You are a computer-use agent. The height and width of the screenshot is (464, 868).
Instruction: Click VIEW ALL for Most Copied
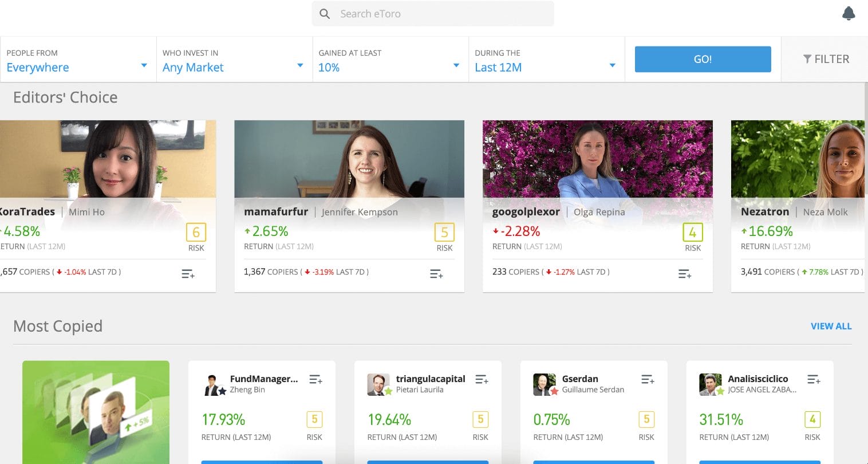(831, 326)
